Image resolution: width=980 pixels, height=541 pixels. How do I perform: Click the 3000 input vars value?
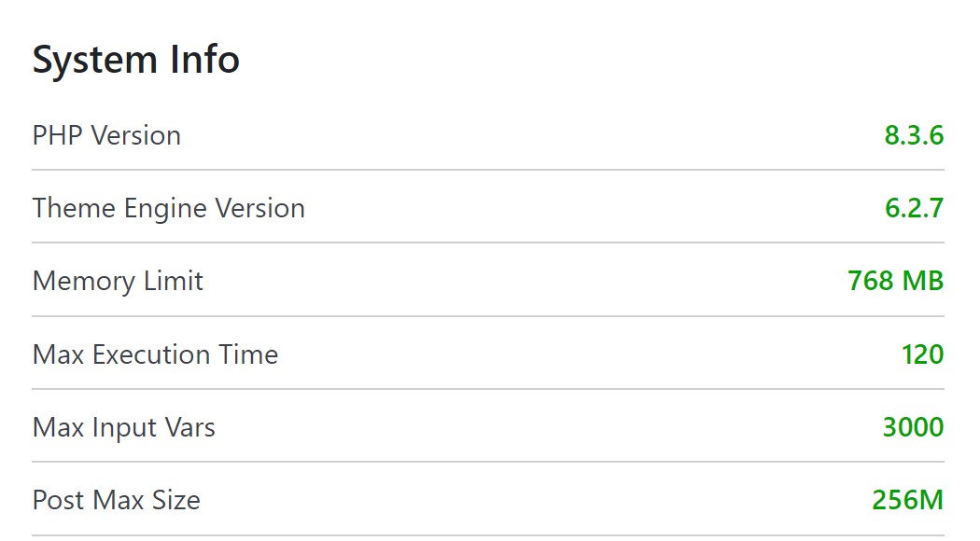coord(913,427)
